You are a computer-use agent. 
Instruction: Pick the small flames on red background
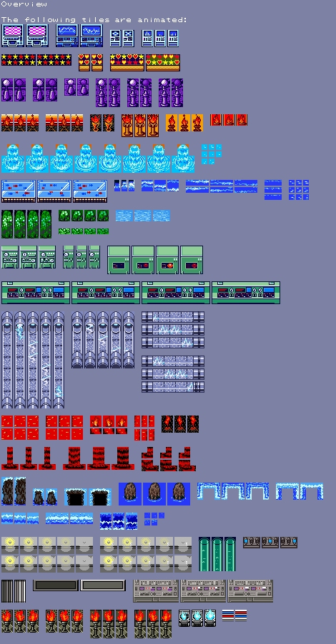[229, 120]
